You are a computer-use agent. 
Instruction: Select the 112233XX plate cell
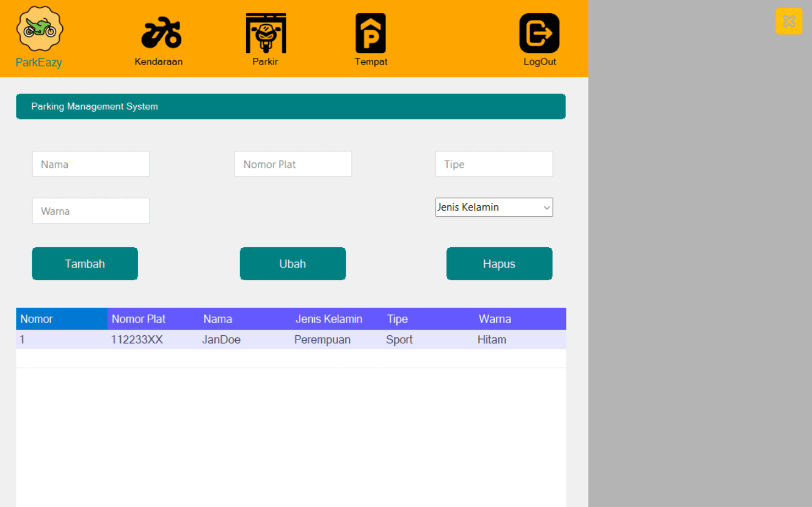(153, 340)
